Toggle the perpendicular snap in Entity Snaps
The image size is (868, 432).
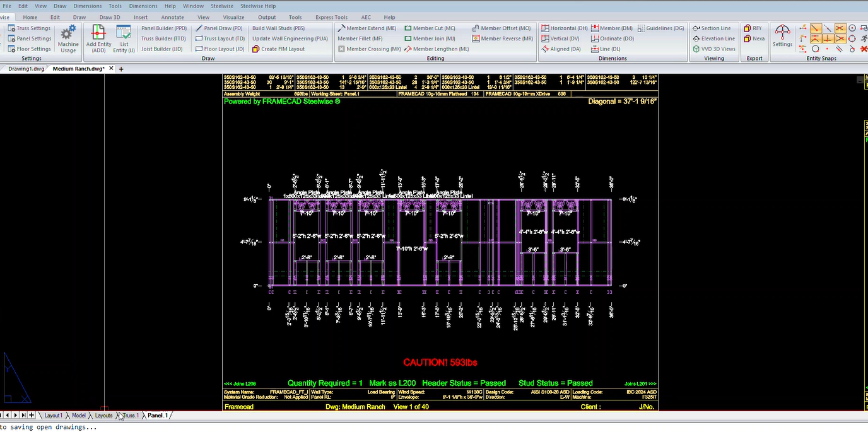(x=828, y=38)
